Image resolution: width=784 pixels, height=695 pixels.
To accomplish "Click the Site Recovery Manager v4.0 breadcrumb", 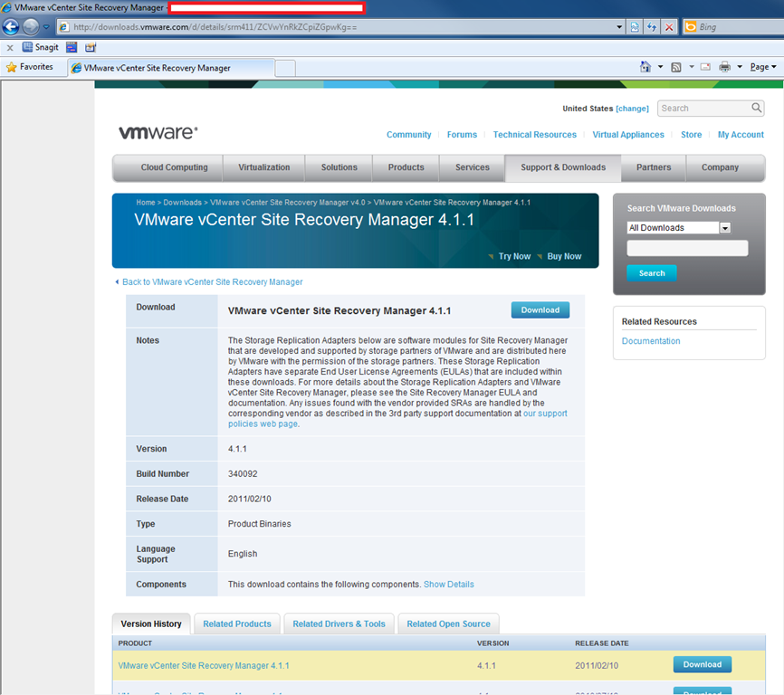I will pos(288,203).
